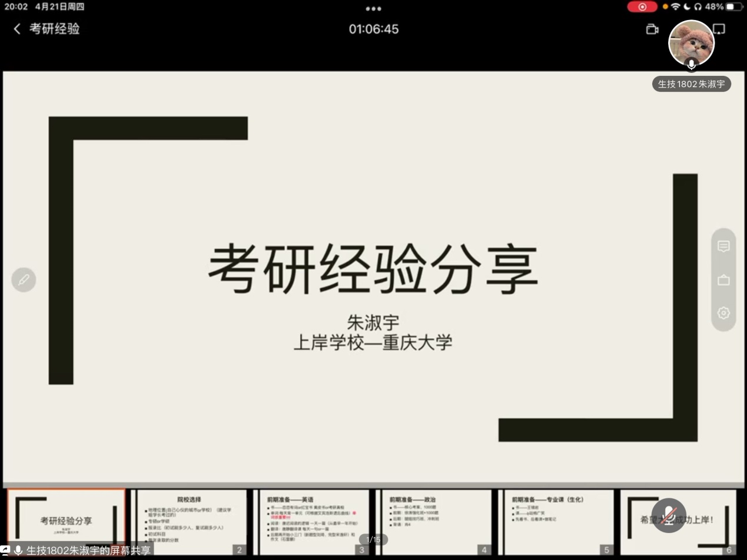Tap the presenter name tag 生技1802朱淑宇
Viewport: 747px width, 560px height.
(x=692, y=84)
